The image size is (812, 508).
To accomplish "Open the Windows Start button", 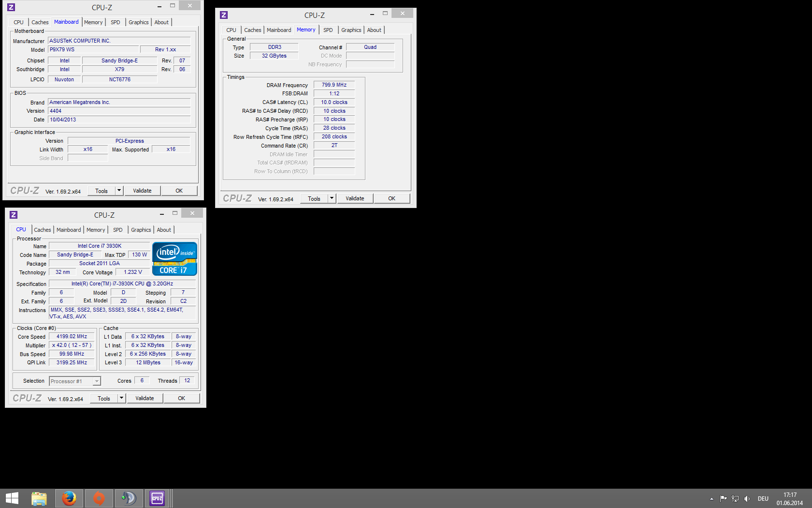I will [x=12, y=498].
